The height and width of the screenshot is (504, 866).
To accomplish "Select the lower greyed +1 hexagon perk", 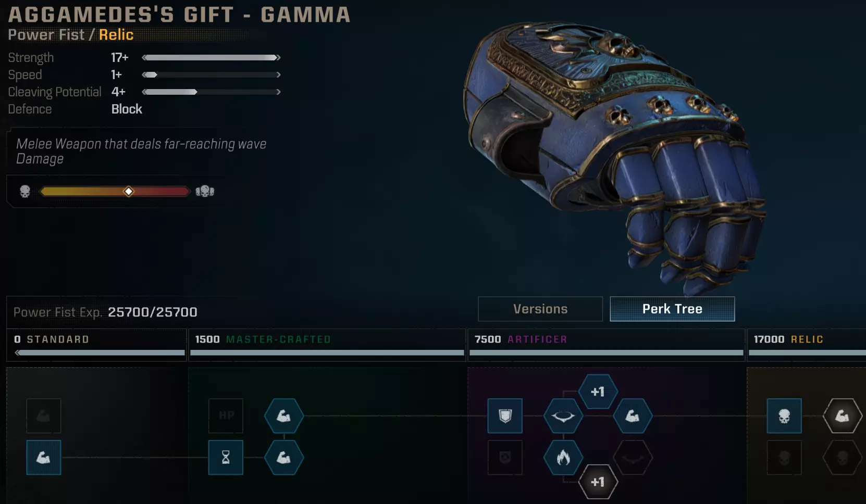I will click(598, 482).
